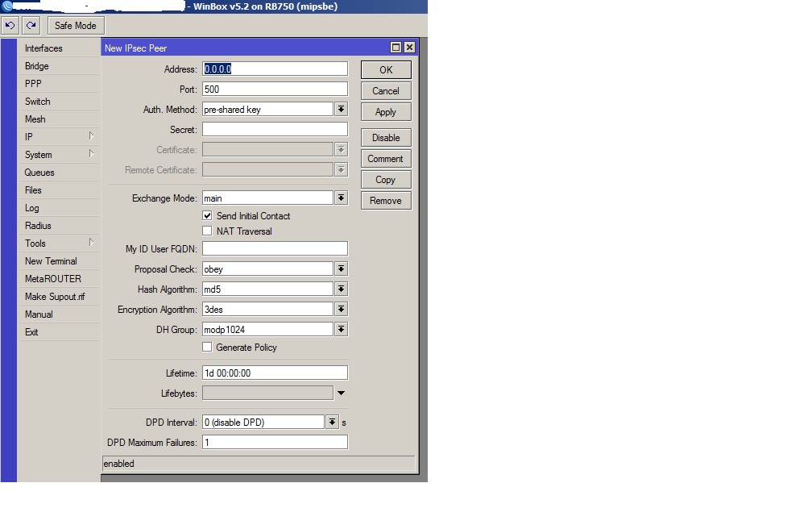Open the Switch menu
This screenshot has height=508, width=812.
[58, 101]
